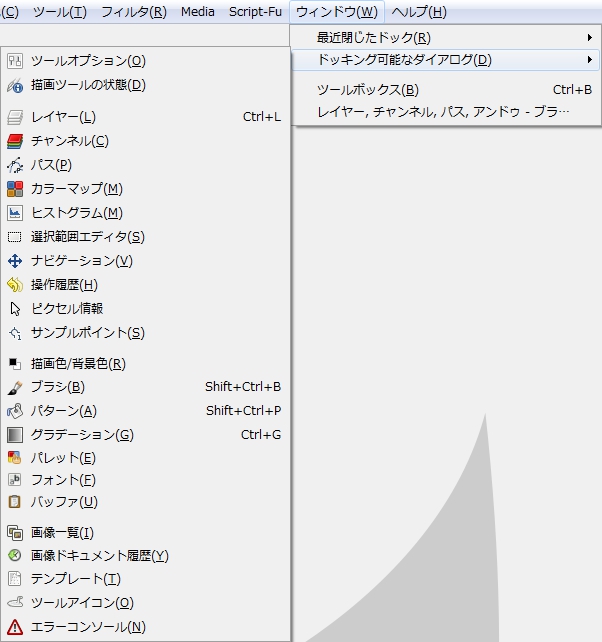602x642 pixels.
Task: Click the チャンネル(C) label
Action: click(x=70, y=141)
